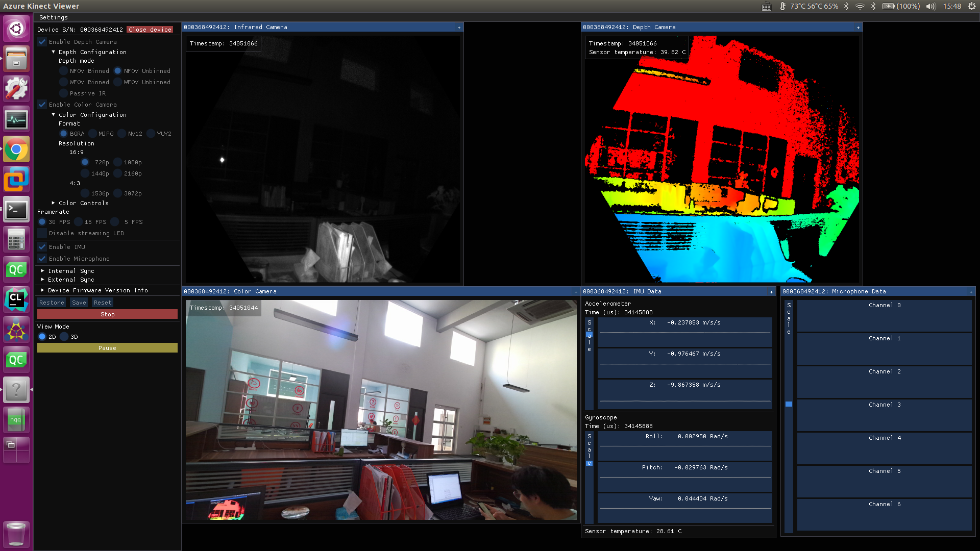Screen dimensions: 980x551
Task: Open the Calculator from the dock
Action: [x=16, y=239]
